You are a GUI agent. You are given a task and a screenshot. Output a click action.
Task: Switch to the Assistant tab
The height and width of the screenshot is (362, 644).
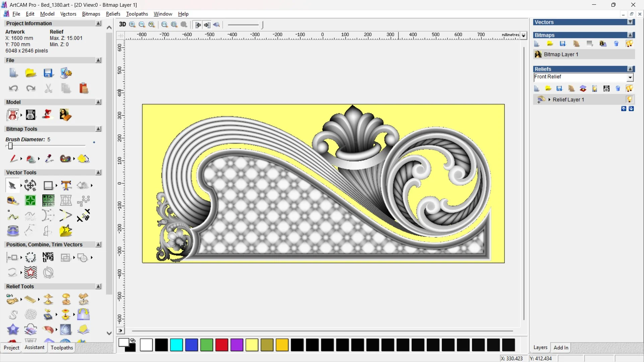pos(34,348)
